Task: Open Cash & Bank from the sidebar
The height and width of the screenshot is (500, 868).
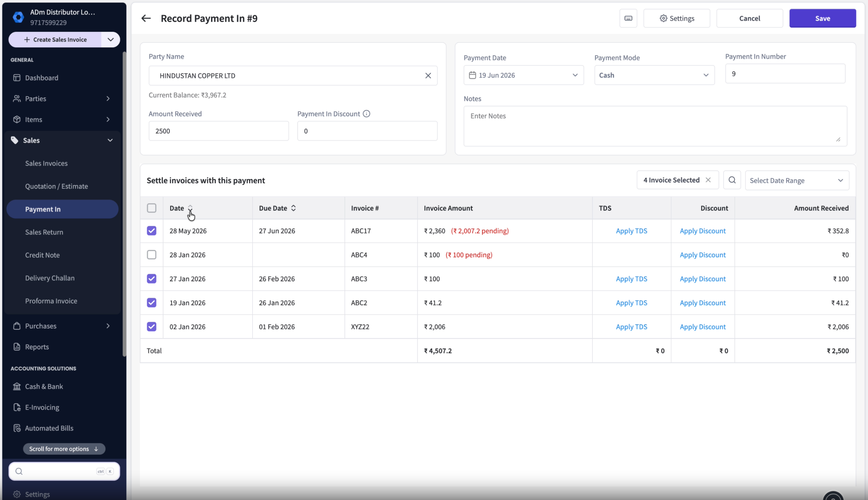Action: 44,386
